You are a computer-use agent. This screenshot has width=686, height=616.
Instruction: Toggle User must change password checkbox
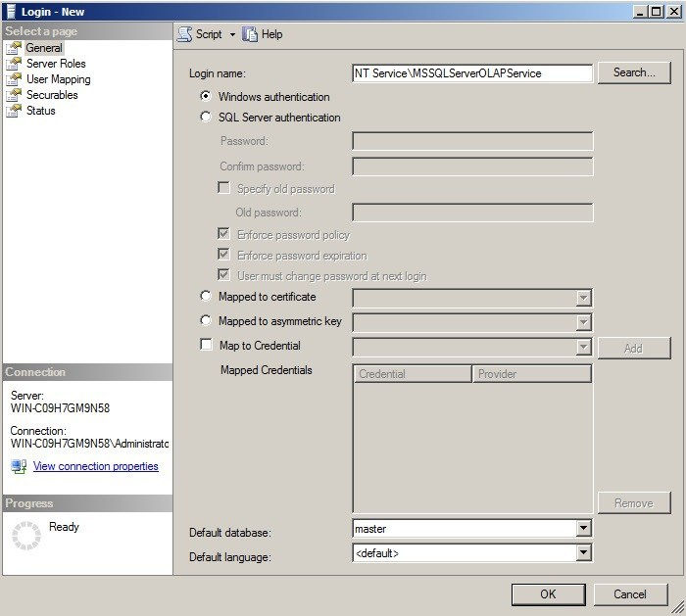pyautogui.click(x=224, y=275)
